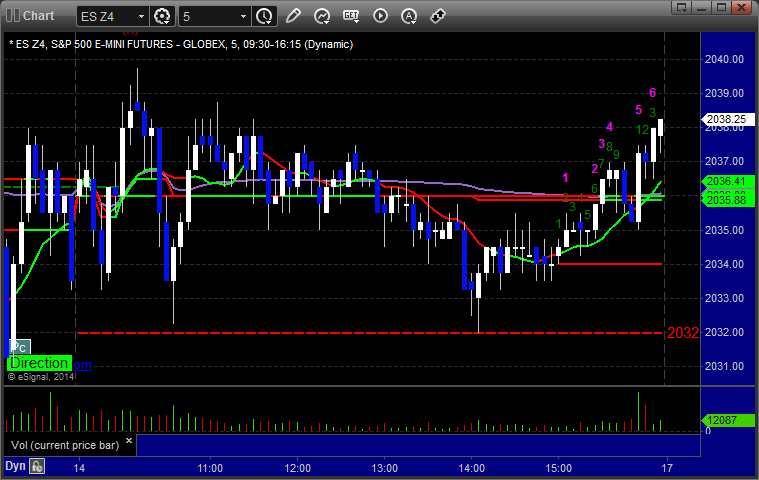Click the chart window icon beside Chart title

11,15
